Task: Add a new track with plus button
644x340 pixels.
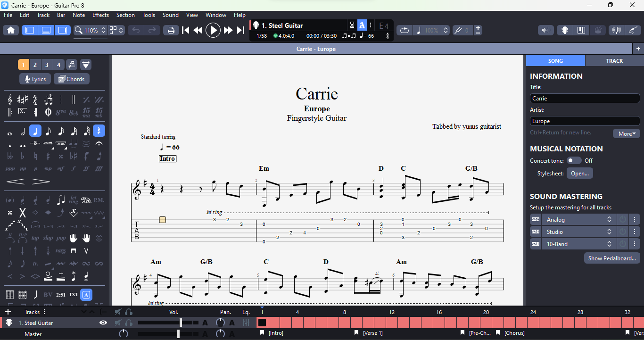Action: [x=8, y=312]
